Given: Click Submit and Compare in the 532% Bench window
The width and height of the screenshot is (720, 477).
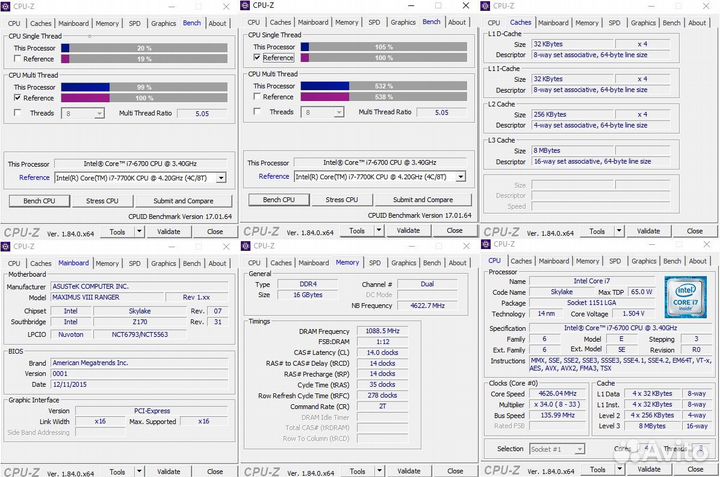Looking at the screenshot, I should pos(423,200).
